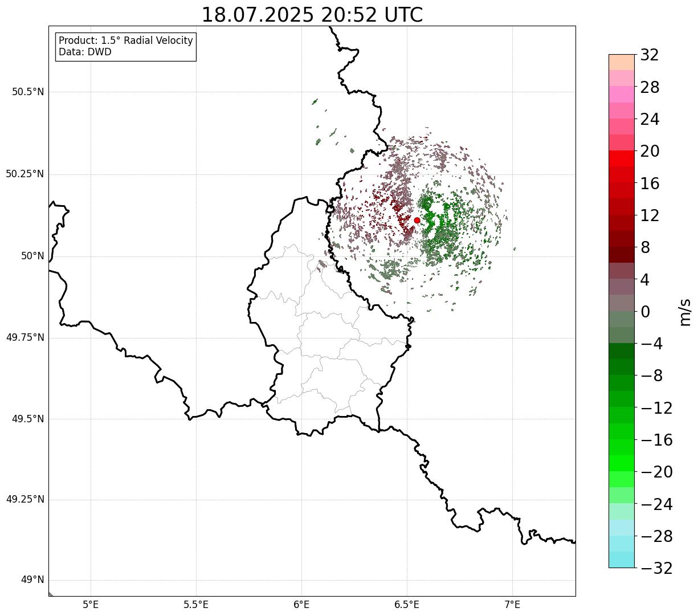Click the colorbar tick label −20
698x616 pixels.
coord(656,472)
